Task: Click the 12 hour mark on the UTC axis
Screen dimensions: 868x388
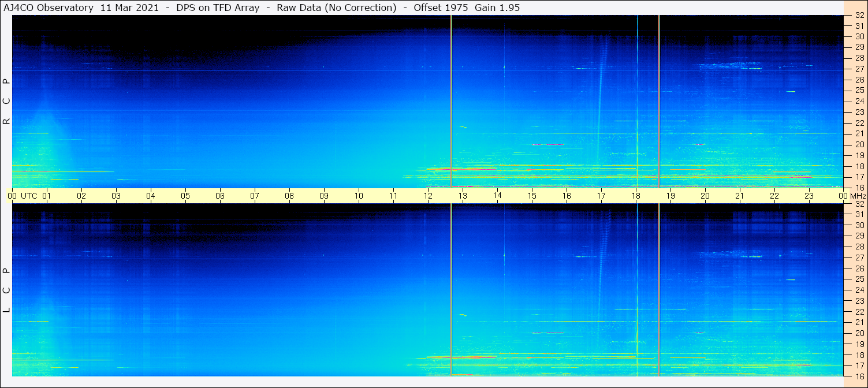Action: pyautogui.click(x=428, y=196)
